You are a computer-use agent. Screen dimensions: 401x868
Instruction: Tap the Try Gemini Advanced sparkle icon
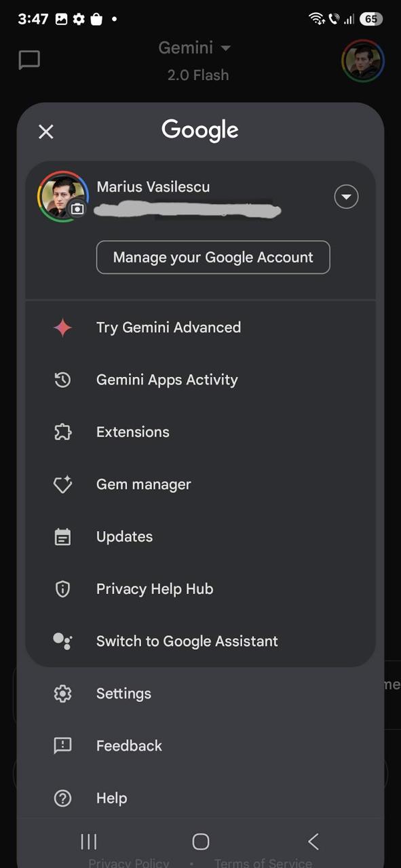[x=62, y=328]
